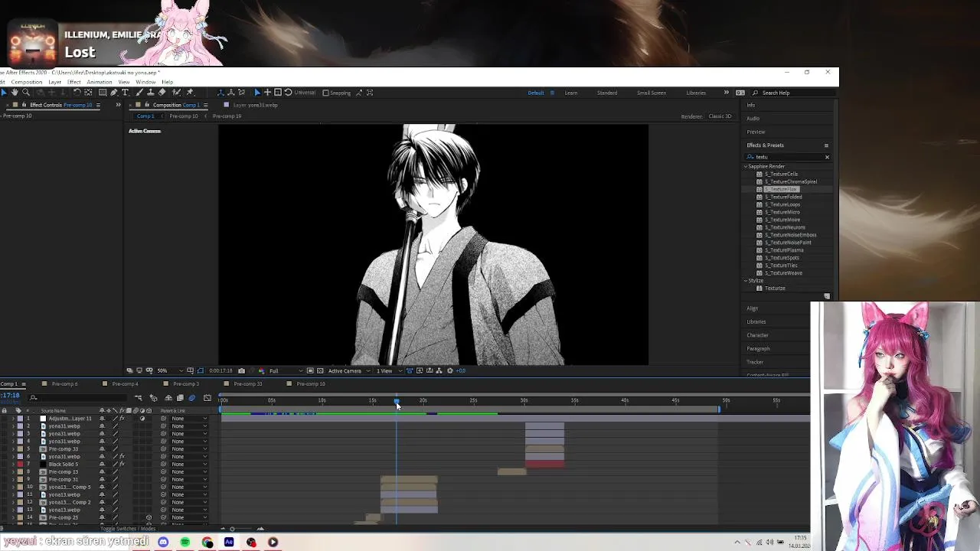Collapse the Stylize effects category
Screen dimensions: 980x551
point(746,281)
